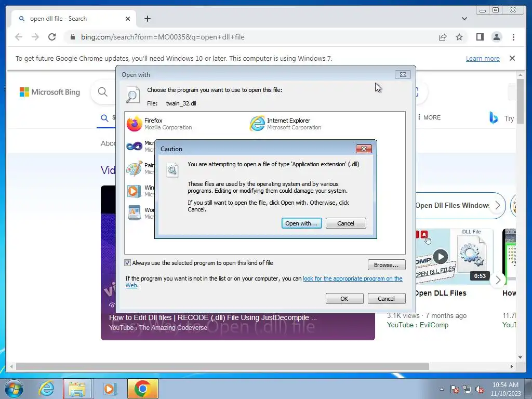This screenshot has height=399, width=532.
Task: Open the Chrome three-dot menu
Action: (514, 37)
